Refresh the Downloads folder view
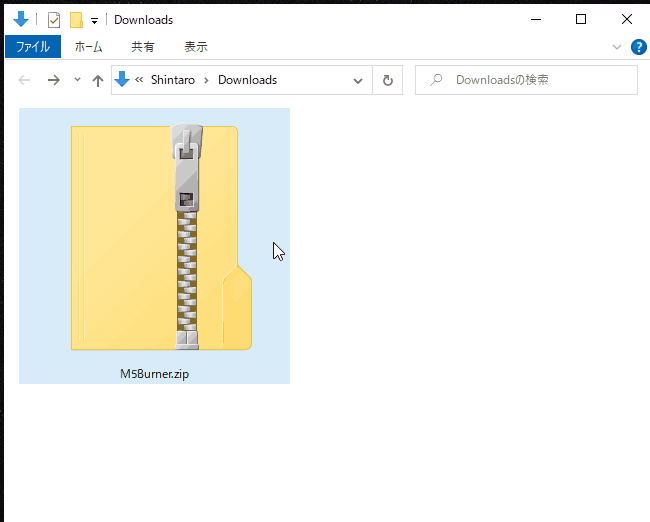Image resolution: width=650 pixels, height=522 pixels. (388, 80)
